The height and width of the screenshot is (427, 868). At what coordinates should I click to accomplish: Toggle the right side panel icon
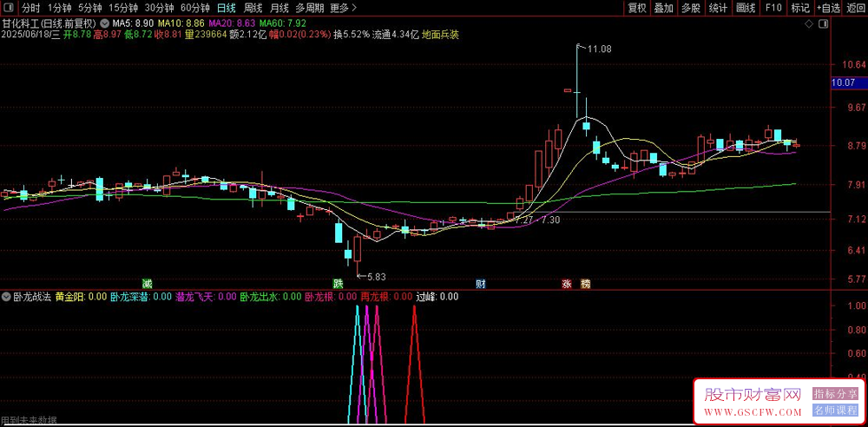[823, 24]
